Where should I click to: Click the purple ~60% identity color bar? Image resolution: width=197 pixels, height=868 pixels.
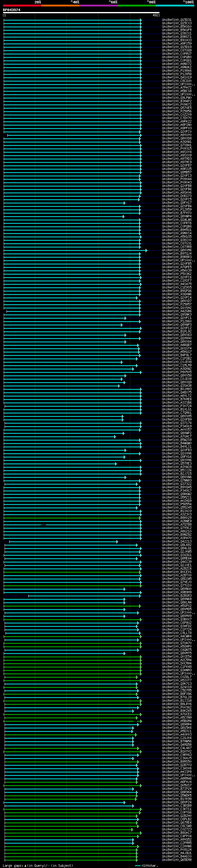click(99, 6)
